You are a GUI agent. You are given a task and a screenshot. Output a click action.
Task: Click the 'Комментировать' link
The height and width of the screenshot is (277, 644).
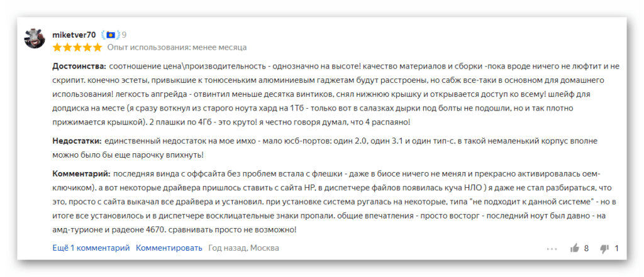point(169,248)
